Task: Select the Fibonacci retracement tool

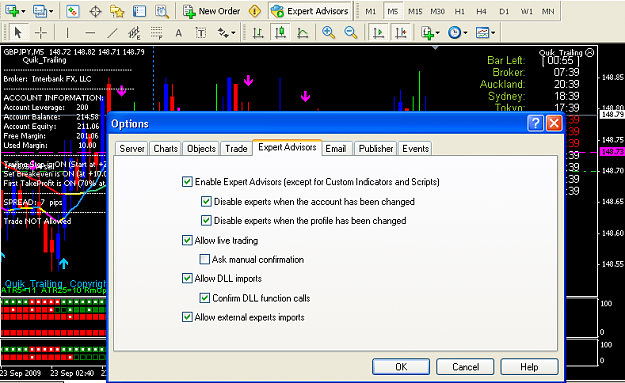Action: coord(157,32)
